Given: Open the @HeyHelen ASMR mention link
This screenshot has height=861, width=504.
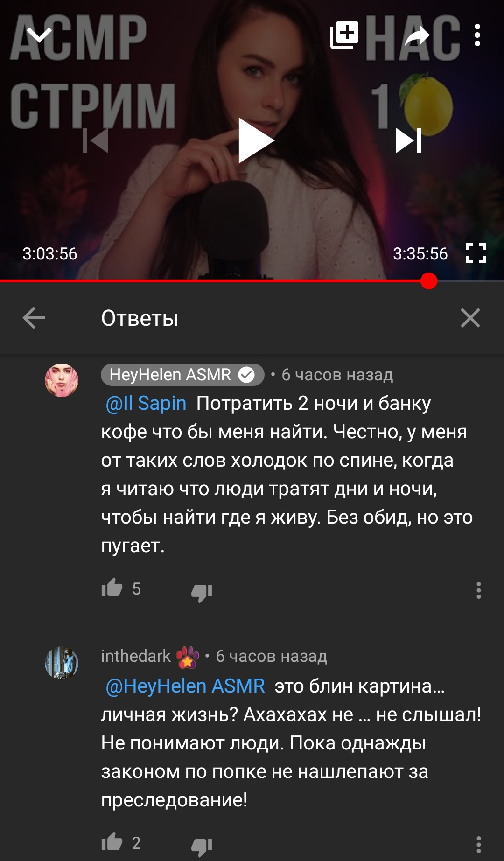Looking at the screenshot, I should 185,686.
